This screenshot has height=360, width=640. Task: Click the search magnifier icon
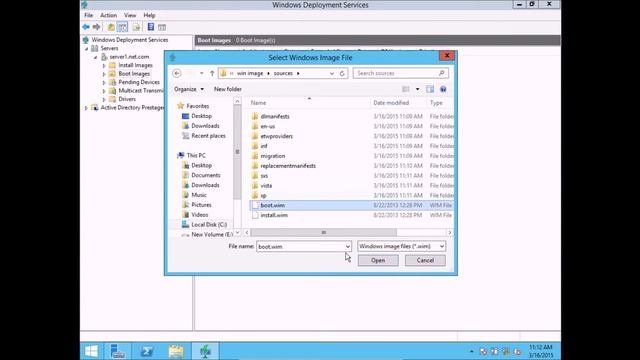pyautogui.click(x=442, y=73)
